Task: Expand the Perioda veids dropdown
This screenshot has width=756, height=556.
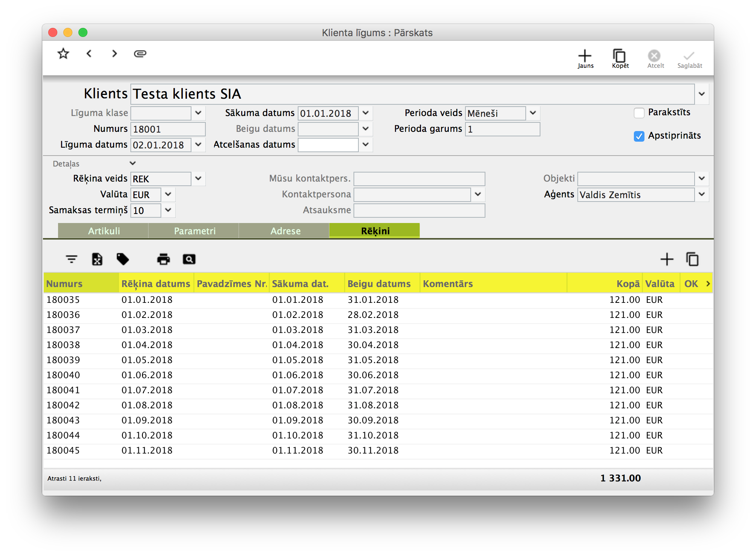Action: [x=533, y=113]
